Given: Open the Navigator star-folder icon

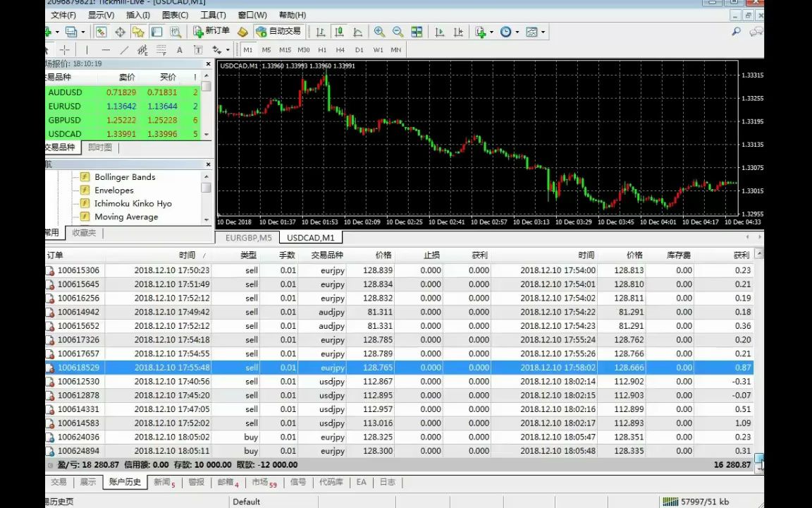Looking at the screenshot, I should pyautogui.click(x=138, y=32).
